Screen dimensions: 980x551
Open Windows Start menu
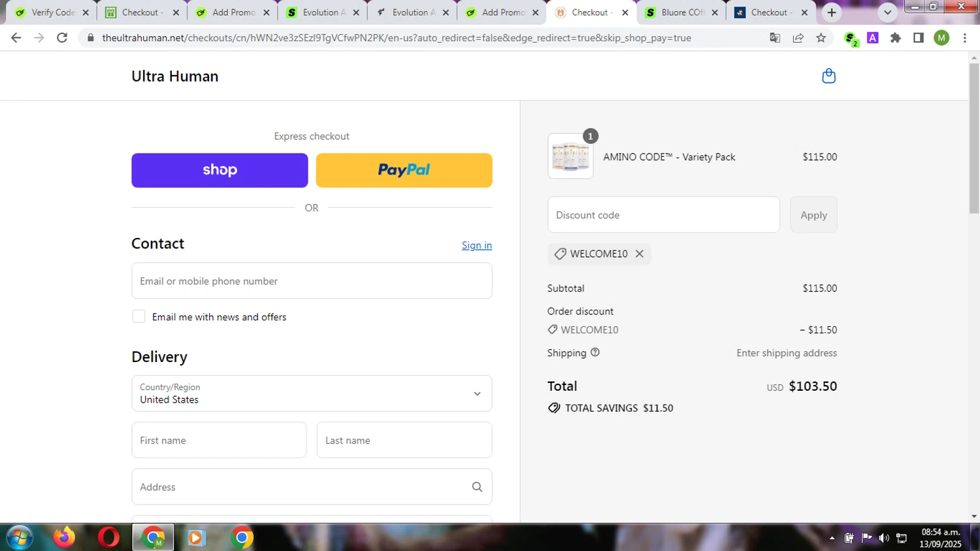click(19, 537)
